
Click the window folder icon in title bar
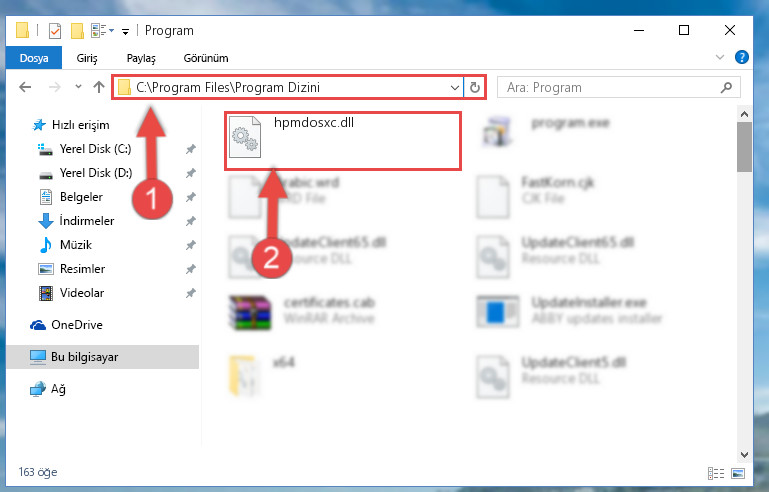click(23, 30)
